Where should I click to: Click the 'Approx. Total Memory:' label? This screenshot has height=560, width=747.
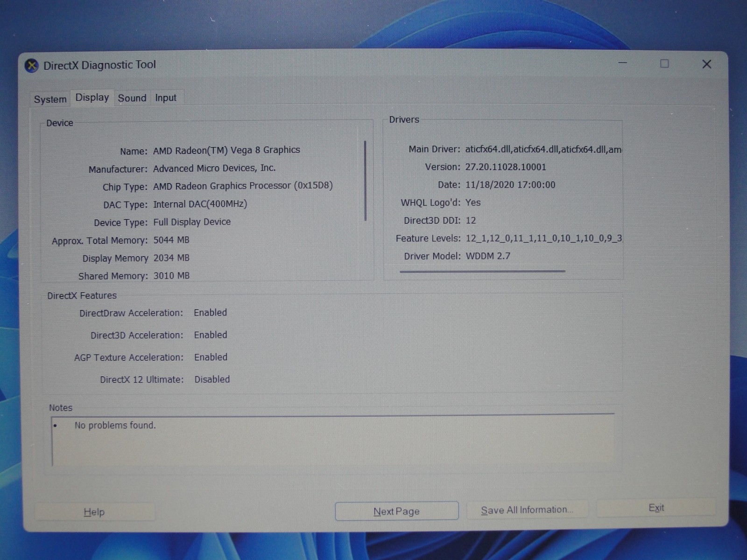(99, 241)
